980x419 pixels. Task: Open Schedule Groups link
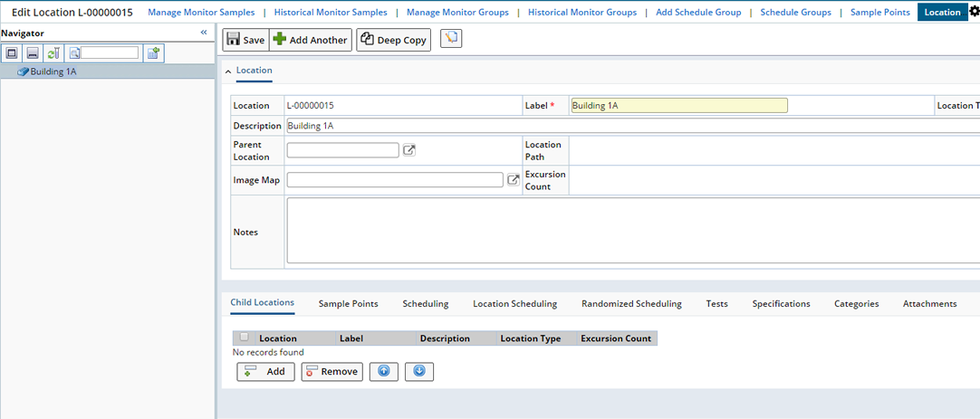click(795, 12)
